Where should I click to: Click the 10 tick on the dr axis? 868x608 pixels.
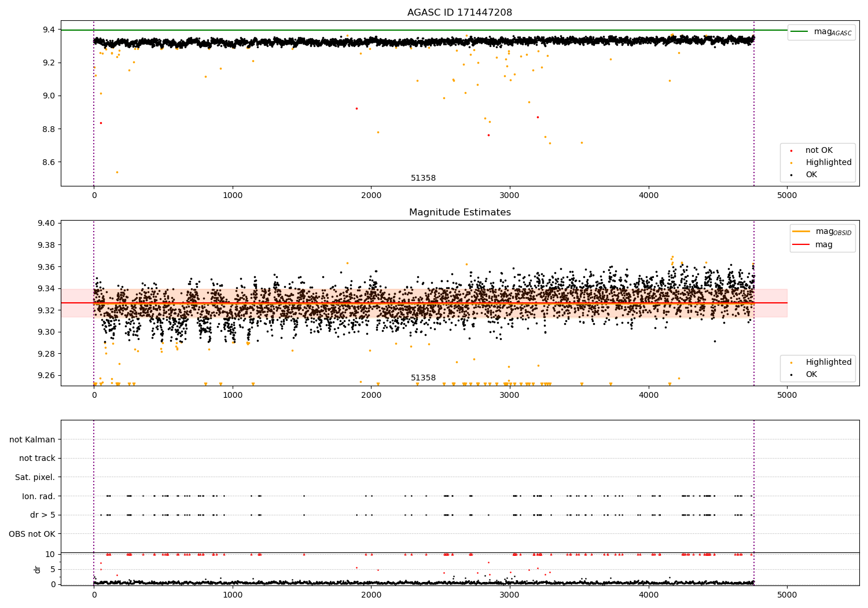point(51,554)
